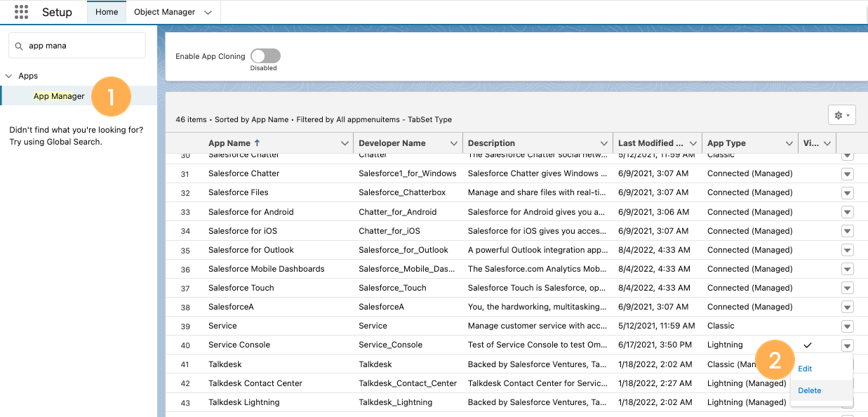Click the Chatter_for_Android developer name cell
Viewport: 868px width, 417px height.
[397, 212]
